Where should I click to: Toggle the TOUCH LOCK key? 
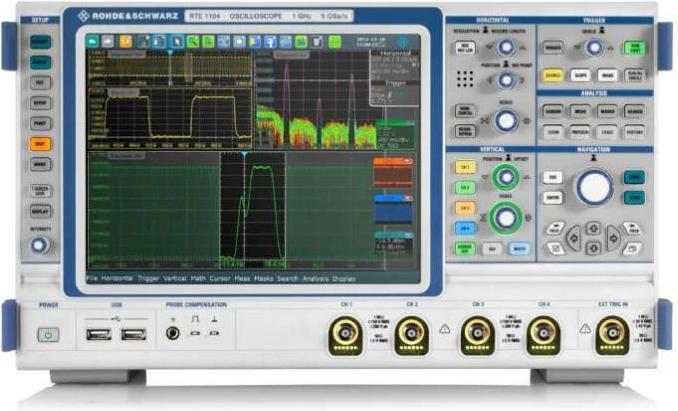coord(40,191)
